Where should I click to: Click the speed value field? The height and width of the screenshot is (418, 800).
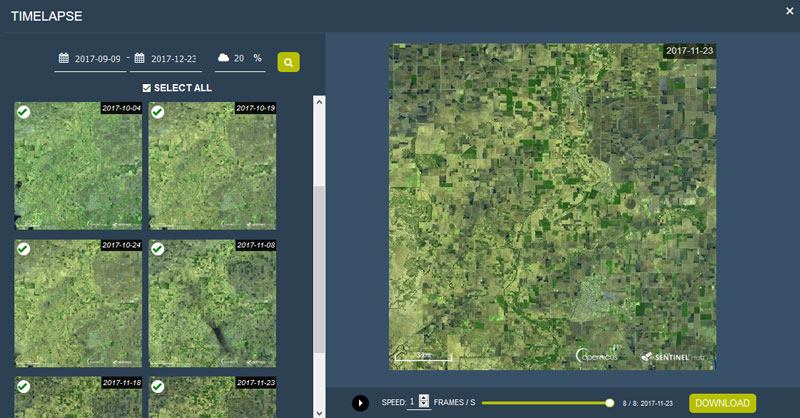tap(412, 402)
